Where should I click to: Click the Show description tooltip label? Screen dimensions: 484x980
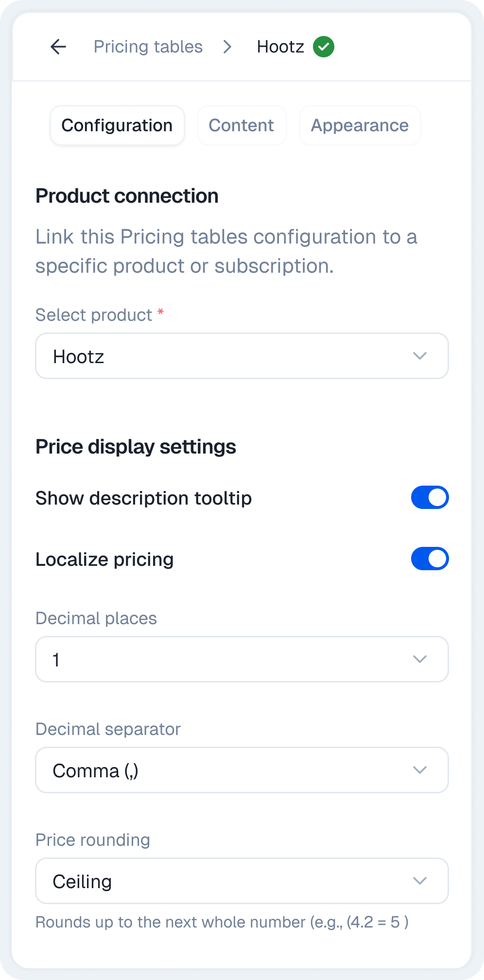click(x=144, y=498)
